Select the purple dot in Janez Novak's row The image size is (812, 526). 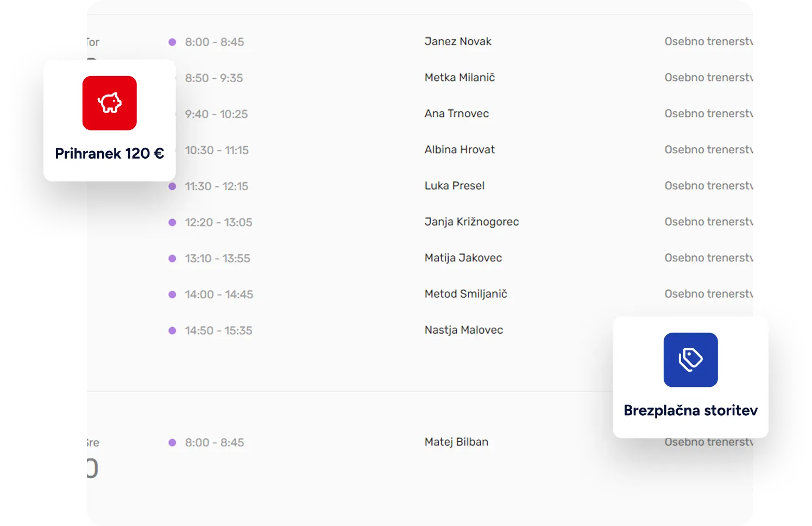[x=172, y=42]
